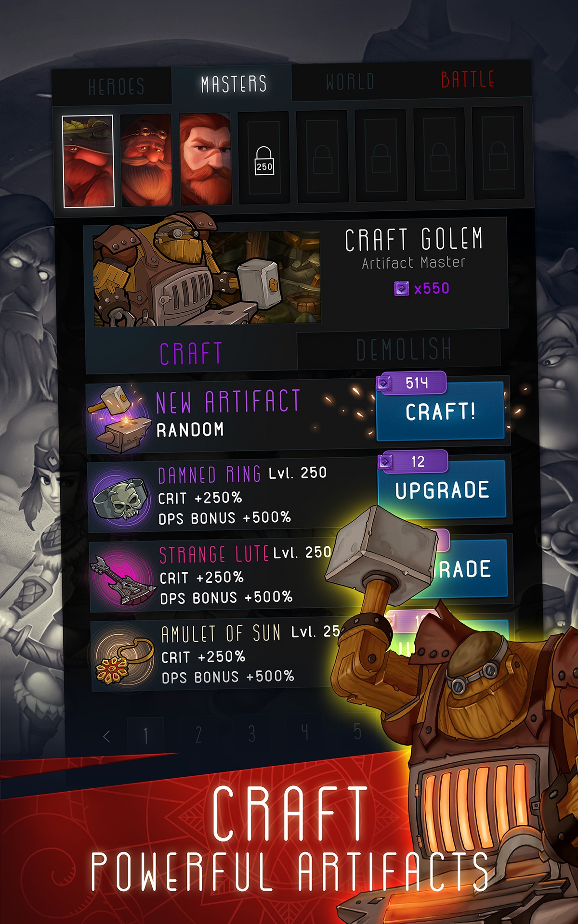Select the goggles master portrait

(146, 160)
